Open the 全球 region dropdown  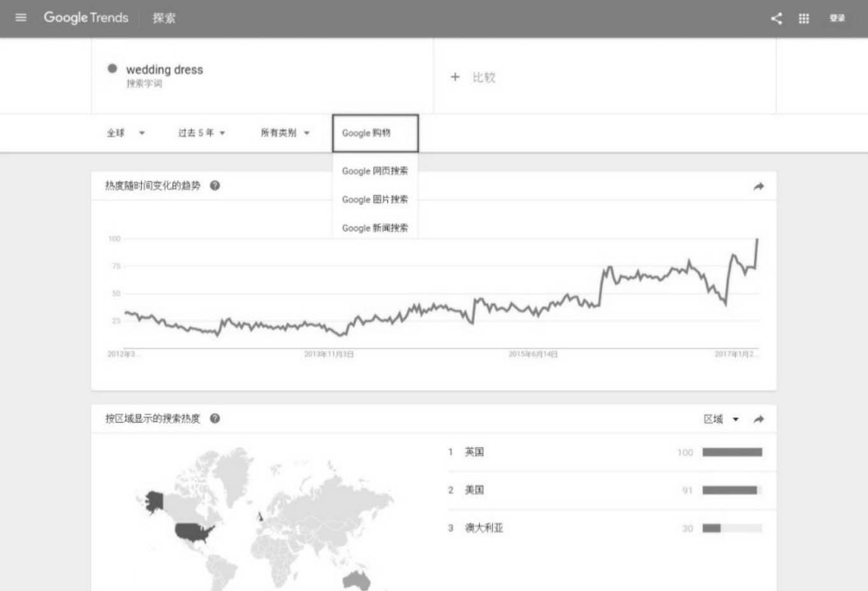click(126, 133)
